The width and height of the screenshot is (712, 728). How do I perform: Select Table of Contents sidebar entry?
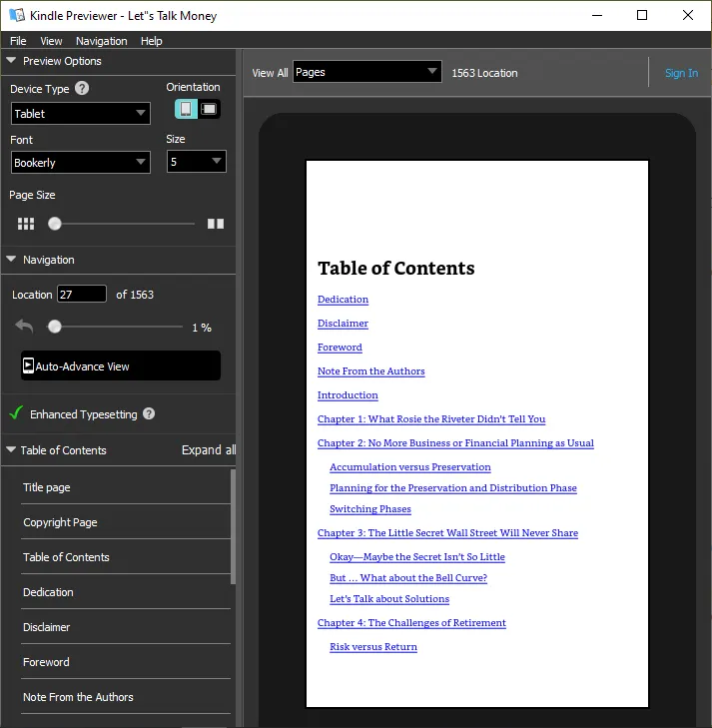tap(126, 556)
